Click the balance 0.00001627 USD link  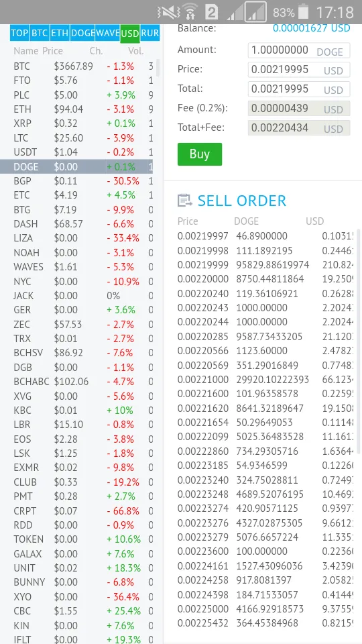point(312,28)
